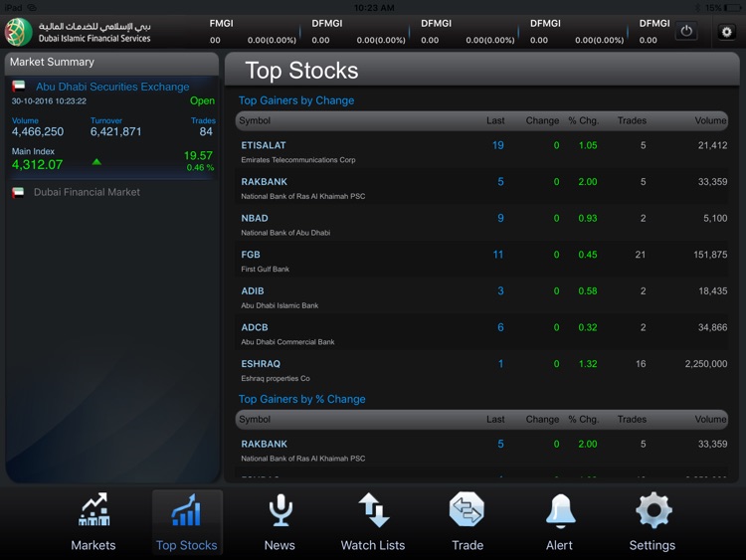Tap the FMGI ticker item

(x=253, y=32)
